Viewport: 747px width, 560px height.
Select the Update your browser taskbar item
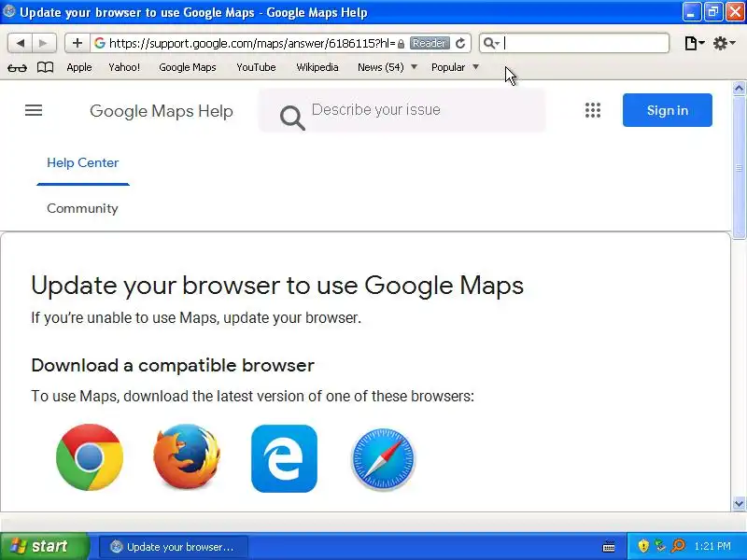coord(174,547)
